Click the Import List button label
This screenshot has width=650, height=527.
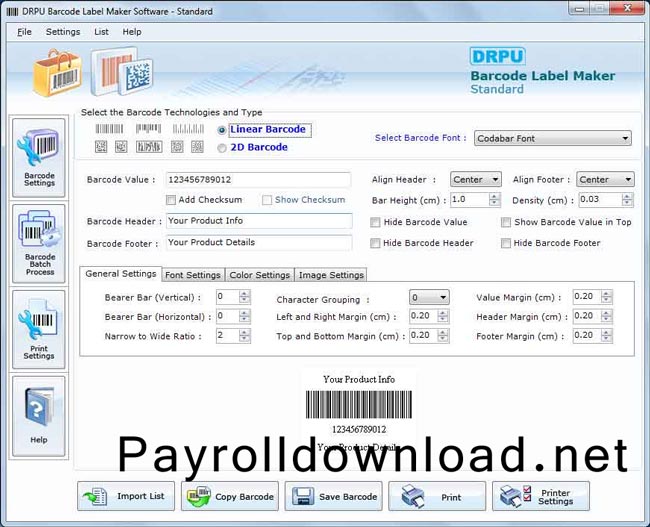click(x=141, y=496)
